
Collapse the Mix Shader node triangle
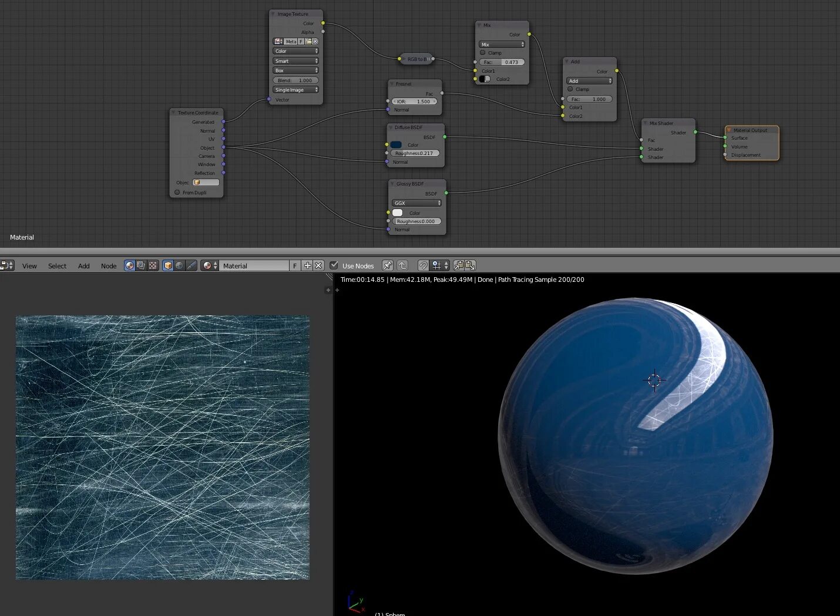646,123
